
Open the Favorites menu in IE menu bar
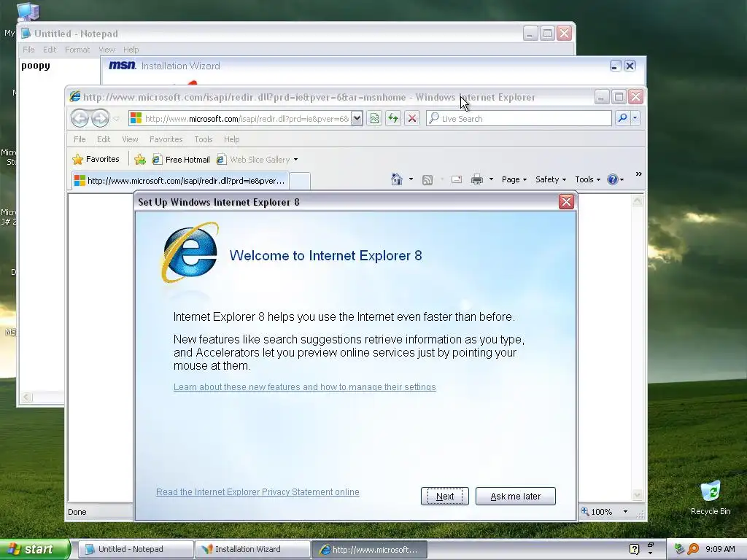pos(166,139)
